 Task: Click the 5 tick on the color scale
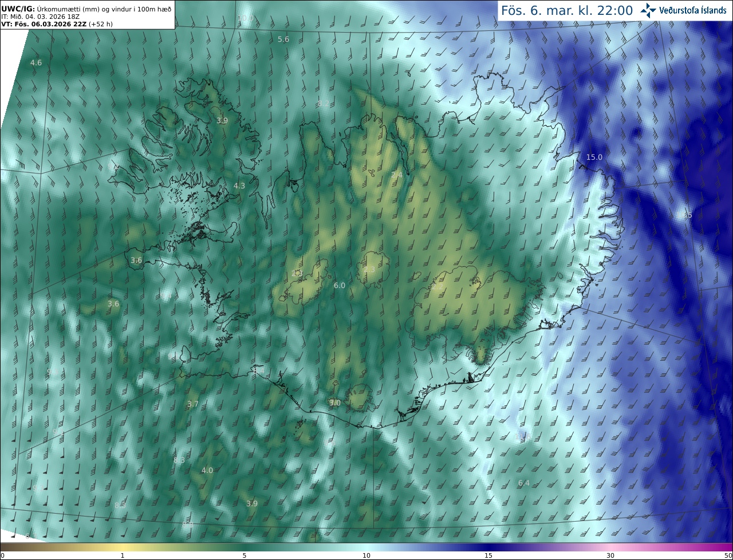(x=245, y=555)
